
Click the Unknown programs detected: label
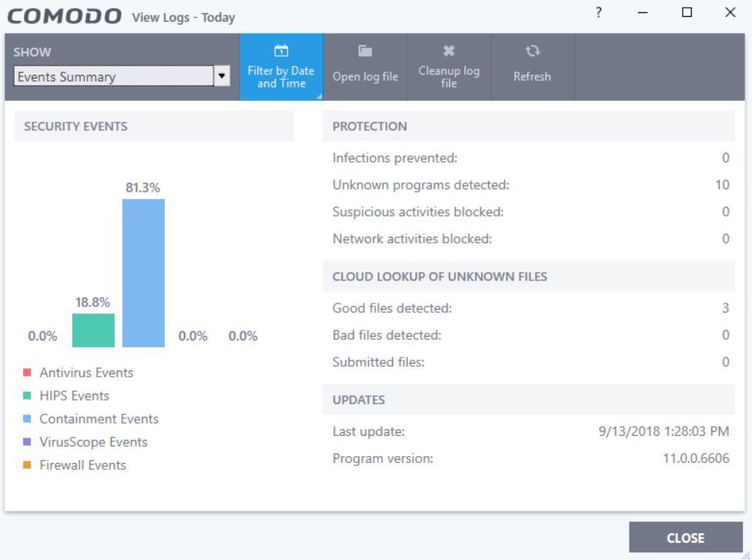[x=421, y=185]
